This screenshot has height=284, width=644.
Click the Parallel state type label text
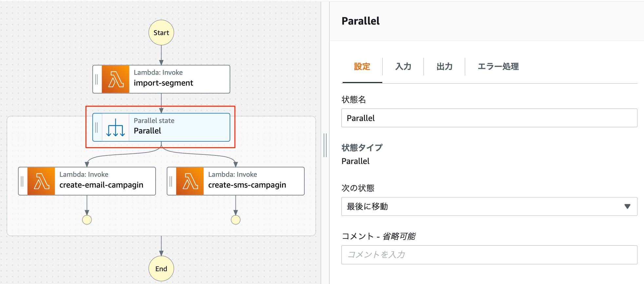coord(154,121)
